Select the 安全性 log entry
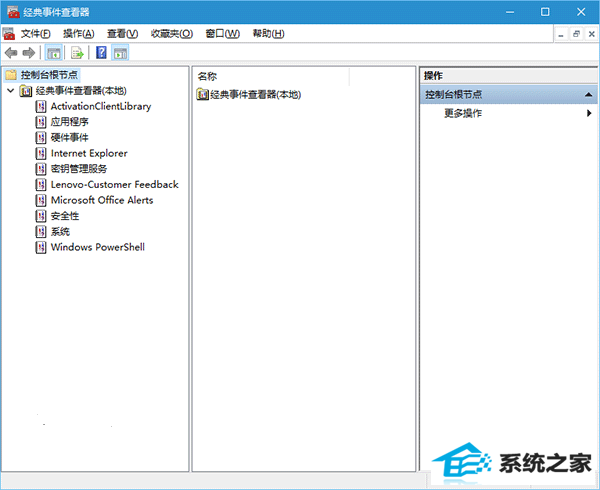 pyautogui.click(x=65, y=216)
